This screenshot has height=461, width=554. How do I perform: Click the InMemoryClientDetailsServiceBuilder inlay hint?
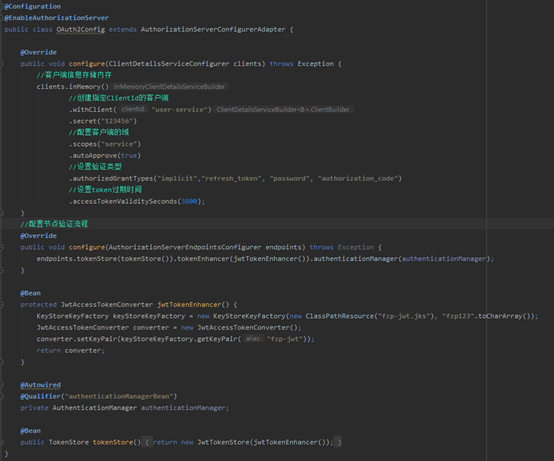[x=169, y=87]
